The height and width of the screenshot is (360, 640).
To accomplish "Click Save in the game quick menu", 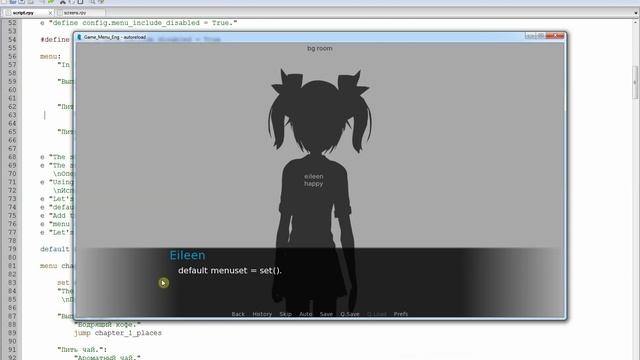I will click(x=326, y=314).
